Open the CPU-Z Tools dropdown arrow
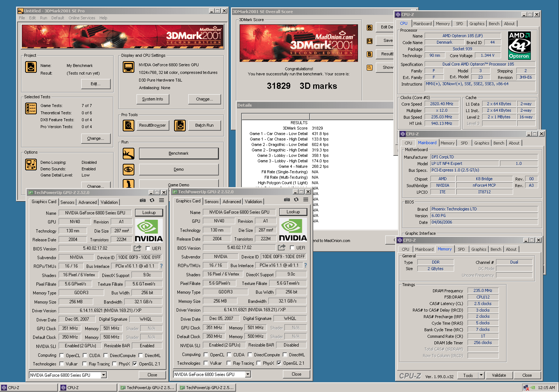The image size is (559, 392). [481, 375]
